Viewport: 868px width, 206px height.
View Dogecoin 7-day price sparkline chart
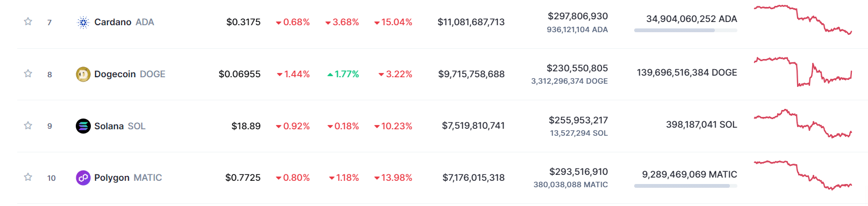point(803,71)
